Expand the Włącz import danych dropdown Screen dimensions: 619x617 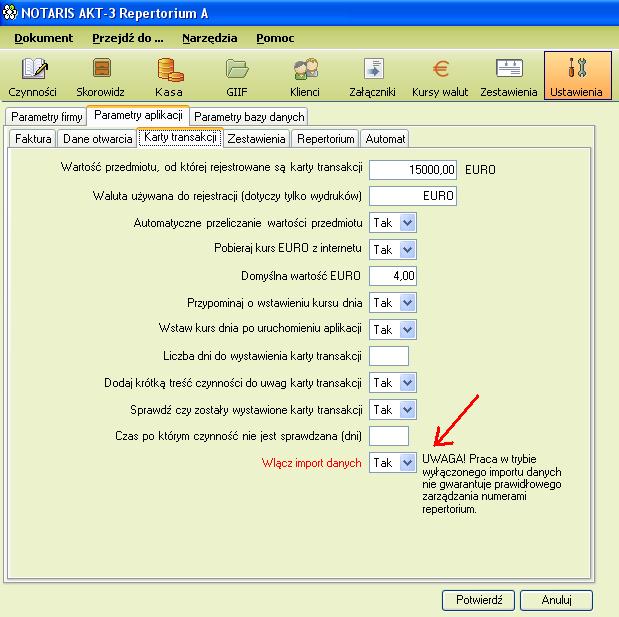tap(408, 462)
